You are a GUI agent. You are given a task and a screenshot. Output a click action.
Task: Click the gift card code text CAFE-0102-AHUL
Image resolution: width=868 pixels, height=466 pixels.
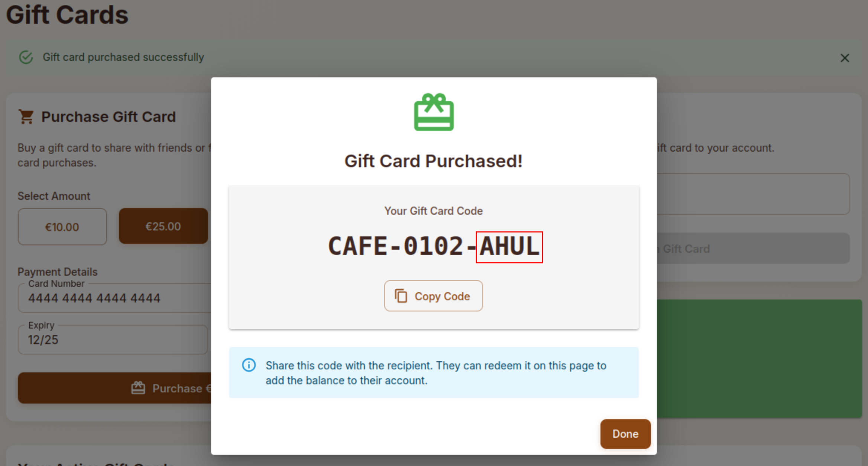point(434,247)
